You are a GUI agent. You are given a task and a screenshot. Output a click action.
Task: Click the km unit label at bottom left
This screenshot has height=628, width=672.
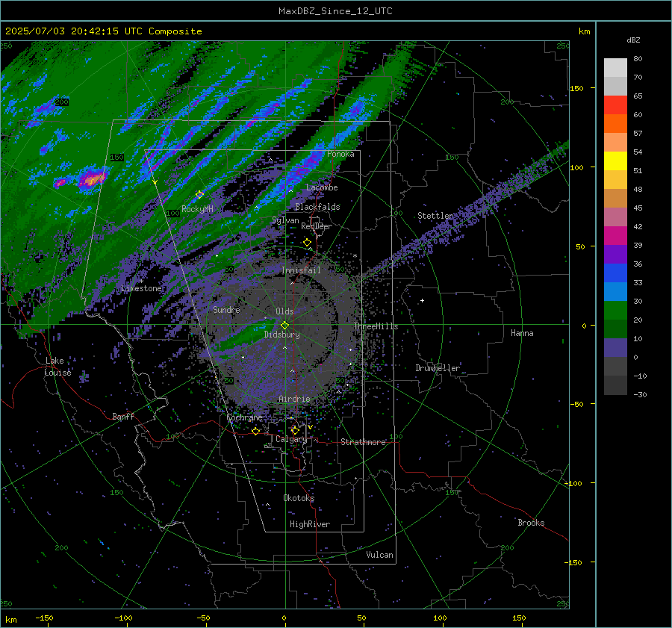[x=11, y=620]
